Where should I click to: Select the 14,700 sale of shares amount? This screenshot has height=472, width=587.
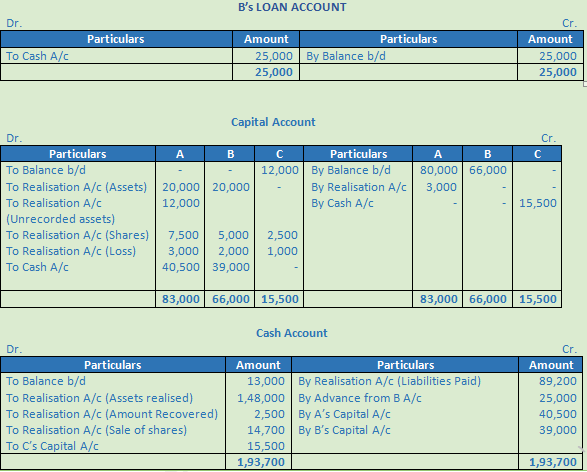tap(266, 430)
